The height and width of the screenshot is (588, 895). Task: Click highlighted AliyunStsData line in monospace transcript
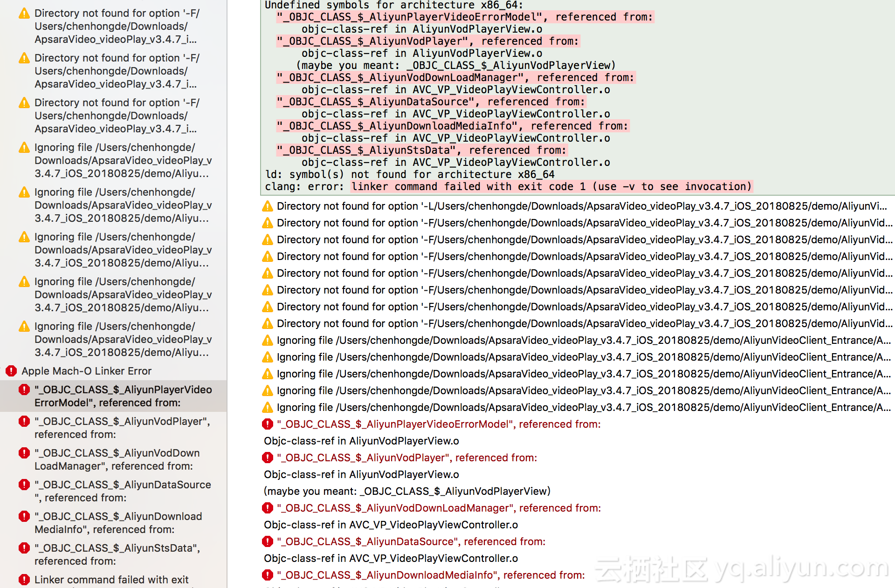(x=421, y=150)
